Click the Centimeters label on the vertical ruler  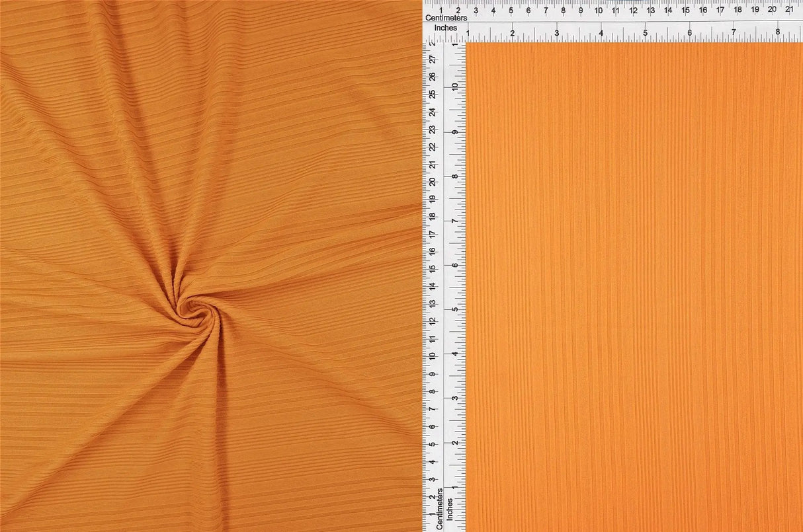tap(439, 507)
